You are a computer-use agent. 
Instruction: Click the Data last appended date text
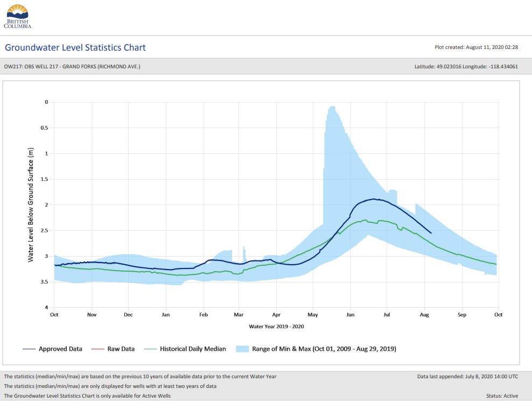coord(467,377)
